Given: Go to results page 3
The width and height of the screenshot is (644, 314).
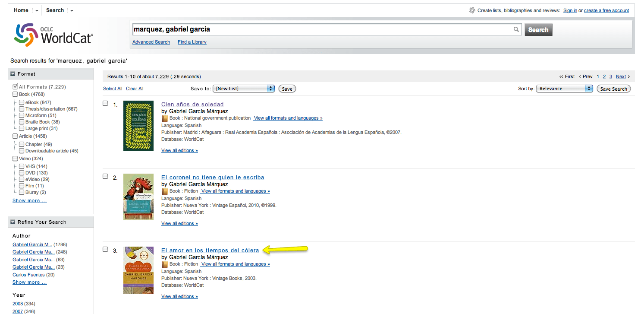Looking at the screenshot, I should pos(611,76).
